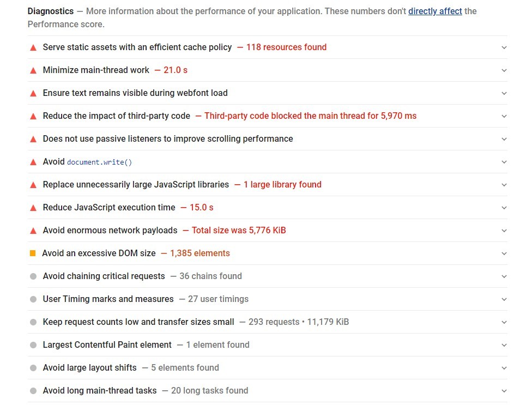Click 'Avoid large layout shifts' audit title
The height and width of the screenshot is (405, 532).
pos(89,368)
